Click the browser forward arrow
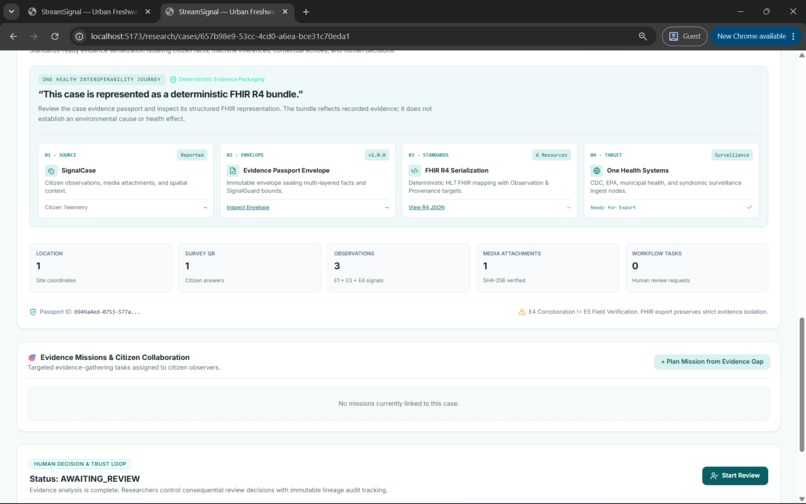The height and width of the screenshot is (504, 806). pyautogui.click(x=34, y=37)
